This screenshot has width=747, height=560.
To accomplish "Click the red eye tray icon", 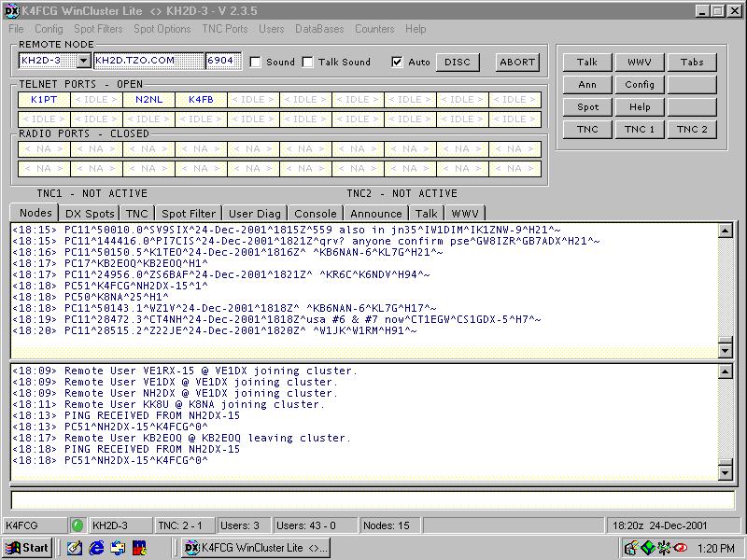I will [x=681, y=548].
